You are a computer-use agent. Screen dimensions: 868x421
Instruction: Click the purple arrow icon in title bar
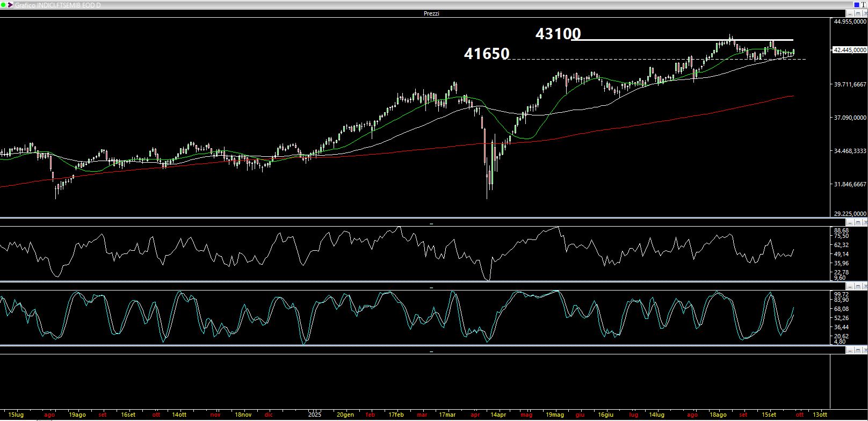click(10, 5)
